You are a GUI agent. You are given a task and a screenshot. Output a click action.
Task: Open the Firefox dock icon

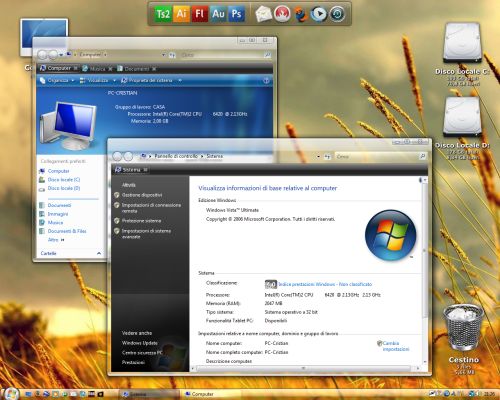tap(301, 14)
